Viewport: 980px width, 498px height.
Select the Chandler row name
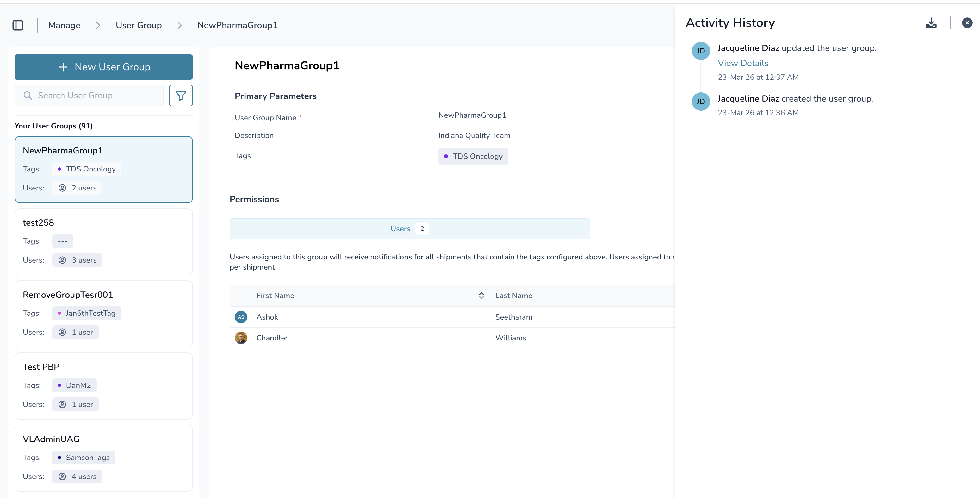272,338
